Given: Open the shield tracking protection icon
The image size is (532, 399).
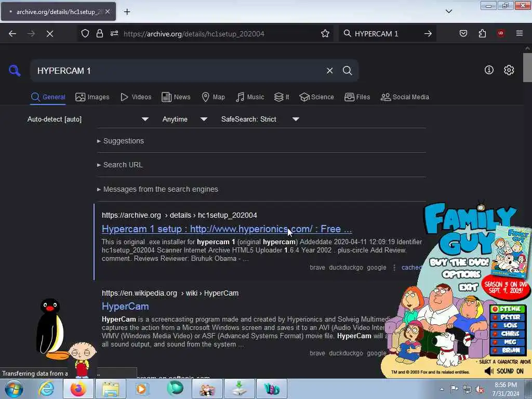Looking at the screenshot, I should pyautogui.click(x=85, y=33).
